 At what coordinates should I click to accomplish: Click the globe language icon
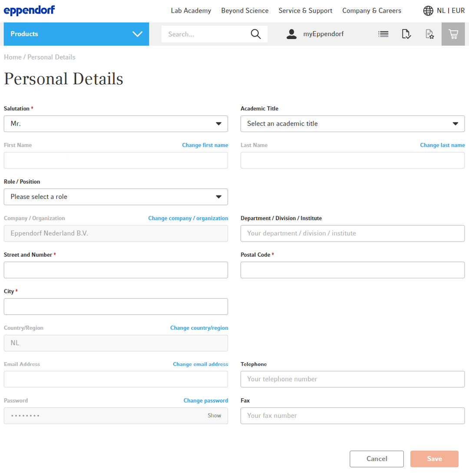pyautogui.click(x=428, y=10)
